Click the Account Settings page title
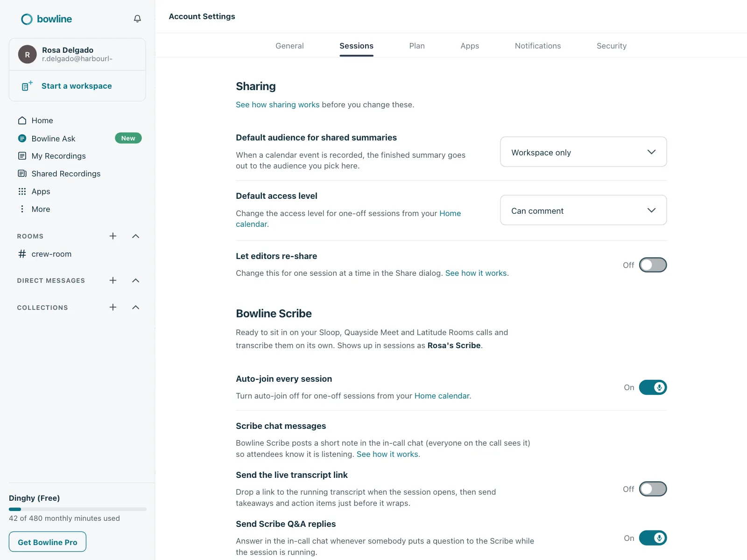The width and height of the screenshot is (747, 560). (202, 16)
